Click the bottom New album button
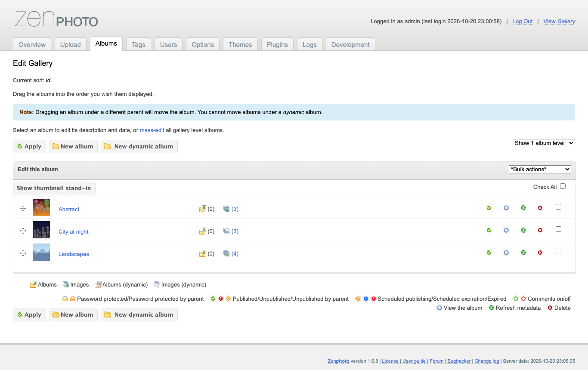 (73, 314)
